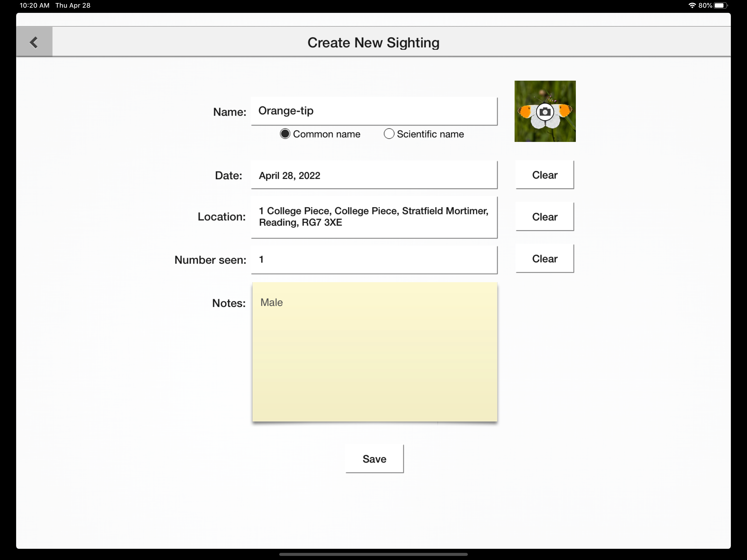Tap the clock time in status bar

[34, 5]
